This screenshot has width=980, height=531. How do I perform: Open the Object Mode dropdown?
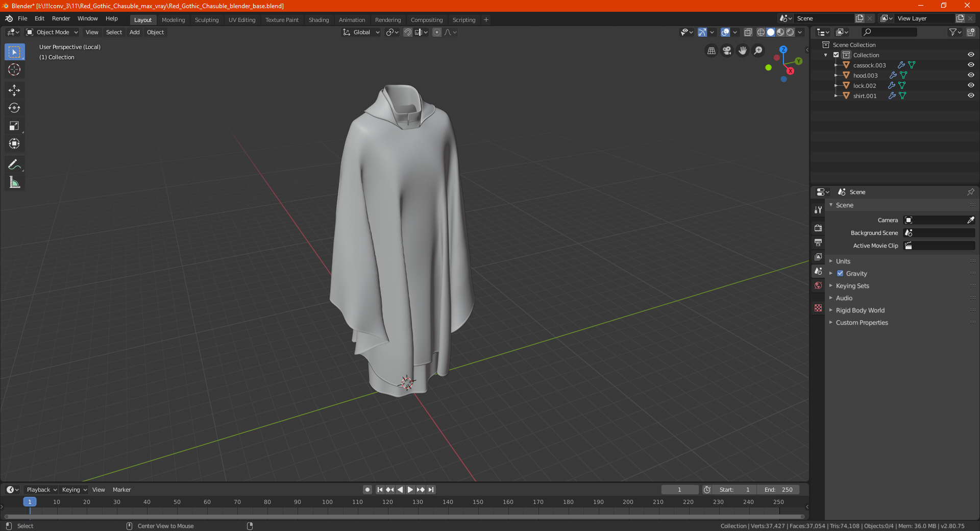(x=52, y=32)
